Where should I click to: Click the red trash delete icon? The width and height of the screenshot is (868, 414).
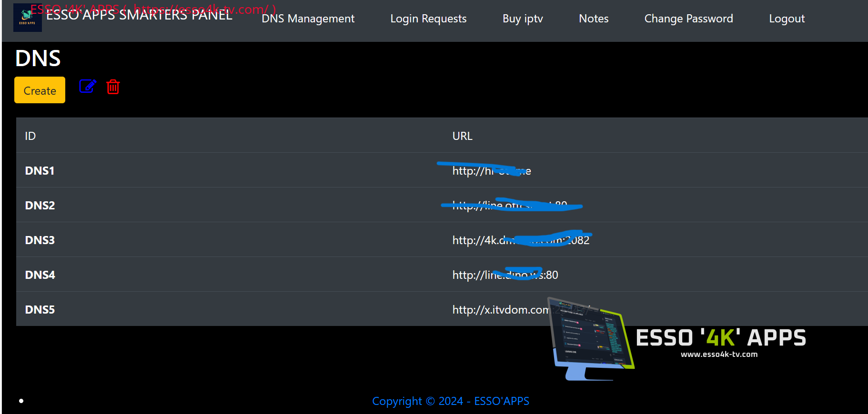(x=113, y=87)
